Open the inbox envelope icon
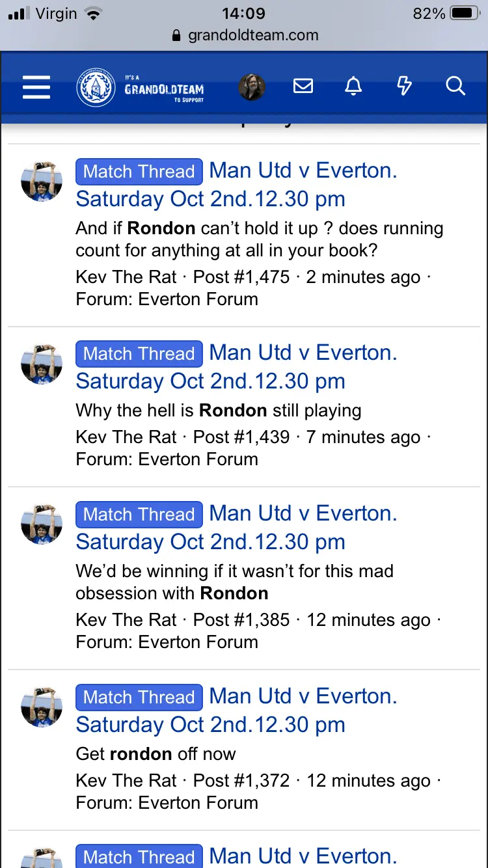The image size is (488, 868). click(x=303, y=86)
